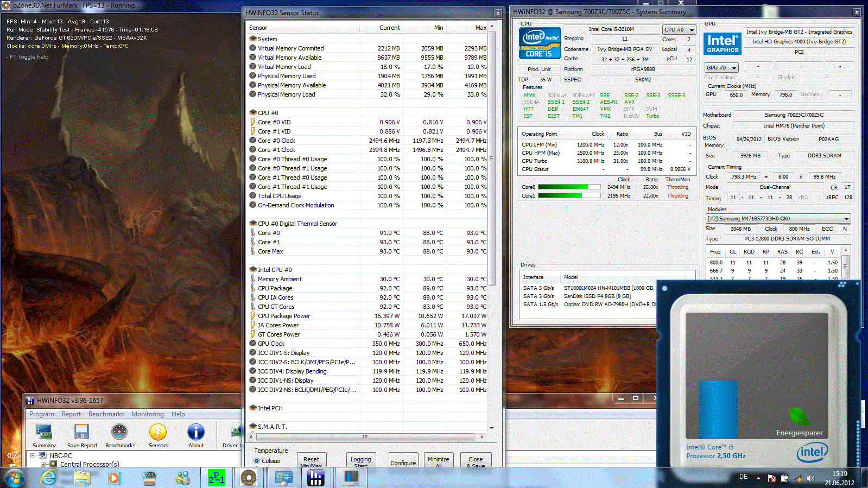Click the Sensor Status vertical scrollbar thumb
The image size is (868, 488).
click(491, 157)
